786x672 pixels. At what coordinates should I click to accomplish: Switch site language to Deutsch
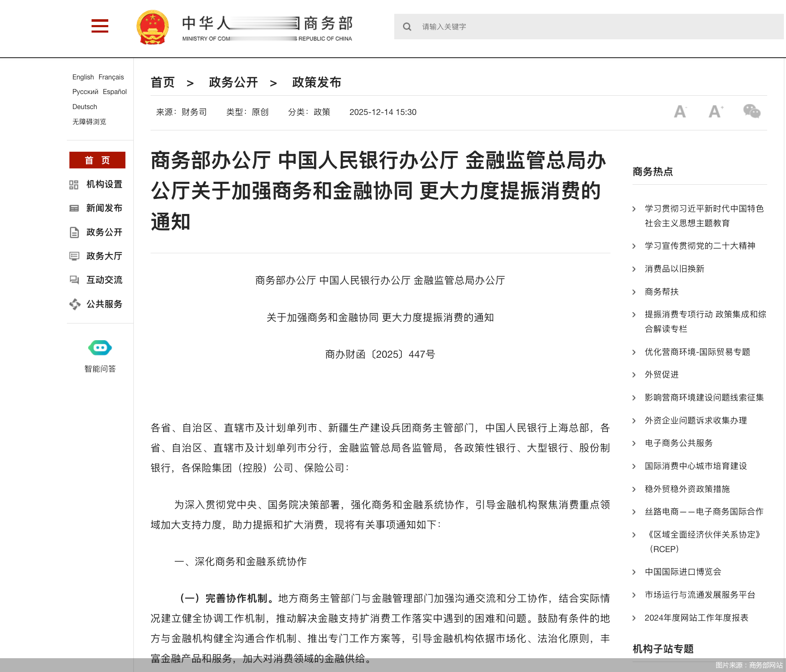click(x=85, y=107)
